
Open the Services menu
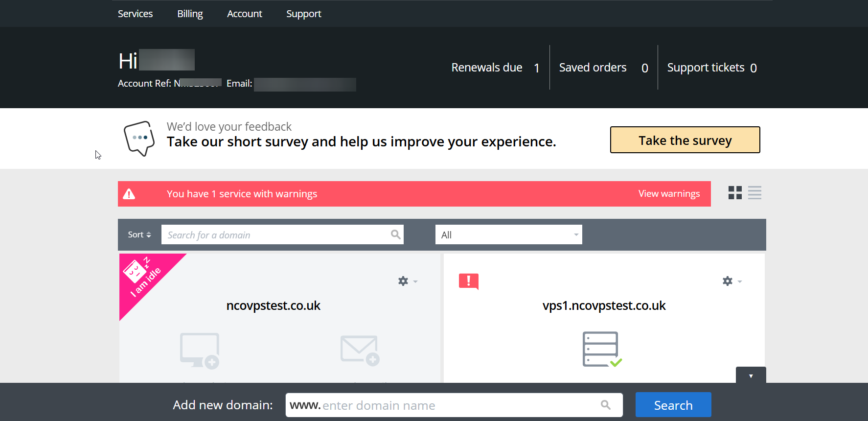pyautogui.click(x=135, y=14)
